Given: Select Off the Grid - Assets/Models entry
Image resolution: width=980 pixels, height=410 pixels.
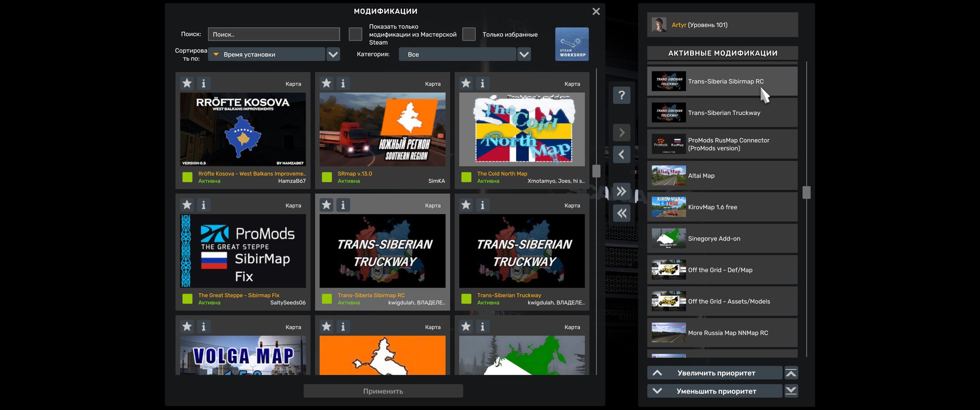Looking at the screenshot, I should click(722, 301).
